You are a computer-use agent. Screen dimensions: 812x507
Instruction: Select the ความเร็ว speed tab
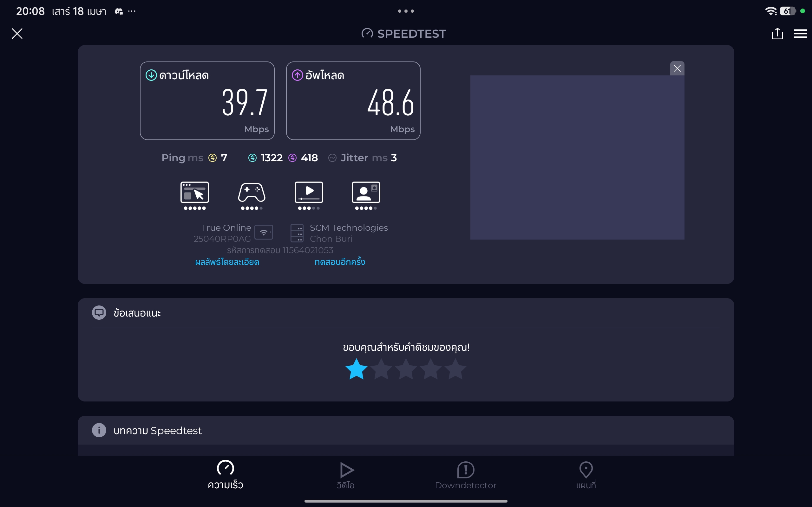point(226,475)
